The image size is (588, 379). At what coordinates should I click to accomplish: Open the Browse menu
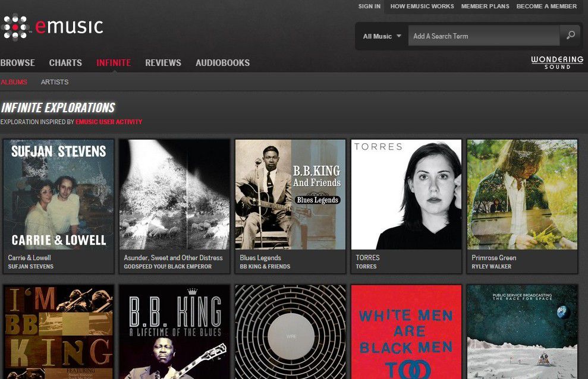click(x=18, y=62)
